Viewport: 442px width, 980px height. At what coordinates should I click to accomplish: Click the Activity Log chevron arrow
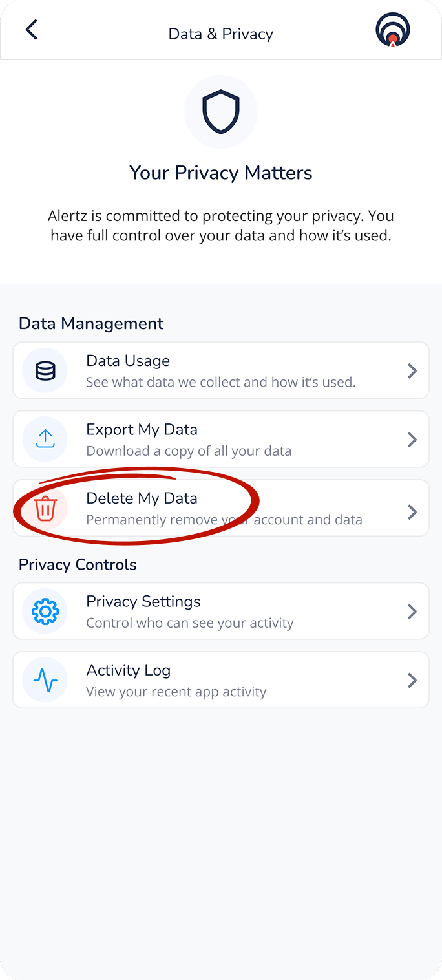(x=412, y=680)
